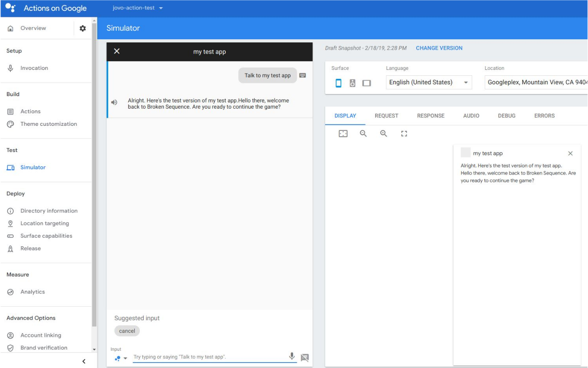588x368 pixels.
Task: Switch to the RESPONSE tab
Action: coord(431,116)
